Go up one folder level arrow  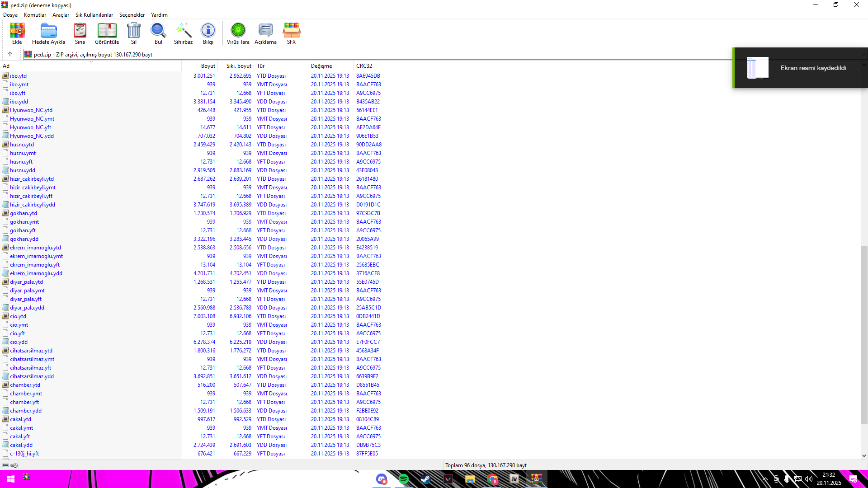(10, 54)
